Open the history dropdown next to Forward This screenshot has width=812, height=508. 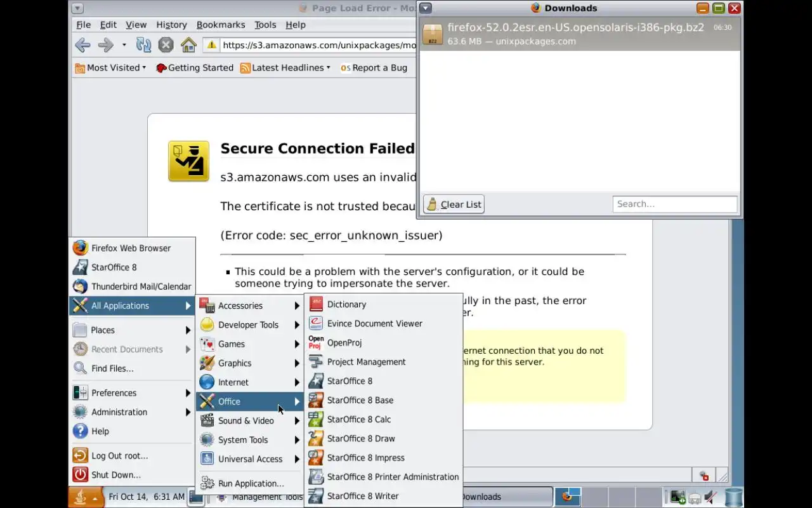(x=124, y=45)
